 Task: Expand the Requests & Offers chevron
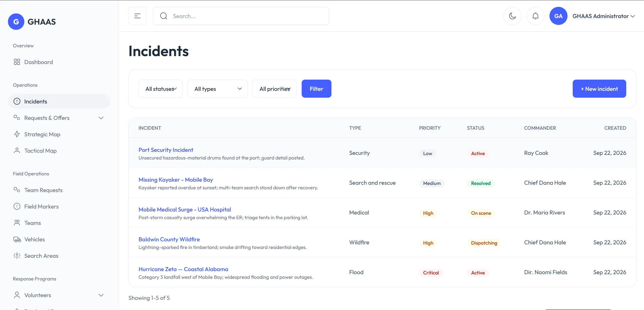pos(101,118)
